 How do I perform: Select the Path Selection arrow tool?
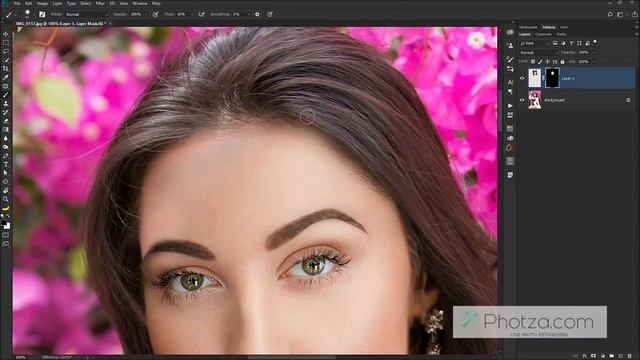(x=6, y=173)
